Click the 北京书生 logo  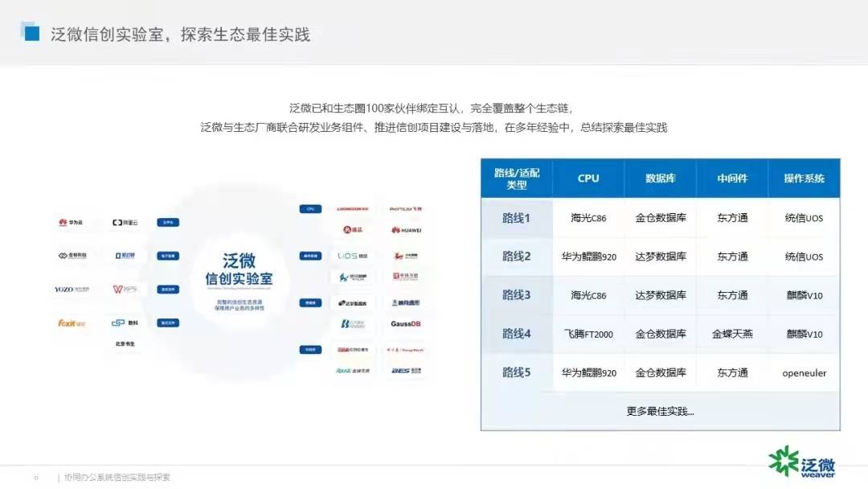[125, 344]
